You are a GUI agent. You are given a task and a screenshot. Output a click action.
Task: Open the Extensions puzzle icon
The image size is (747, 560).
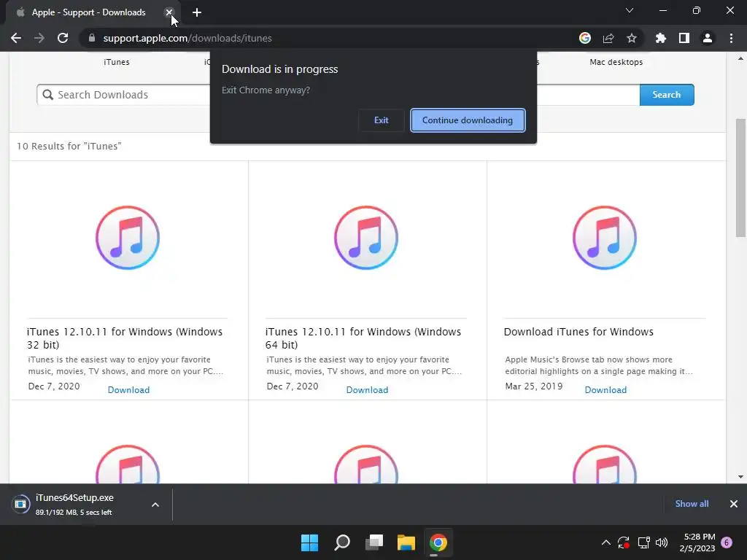tap(661, 38)
